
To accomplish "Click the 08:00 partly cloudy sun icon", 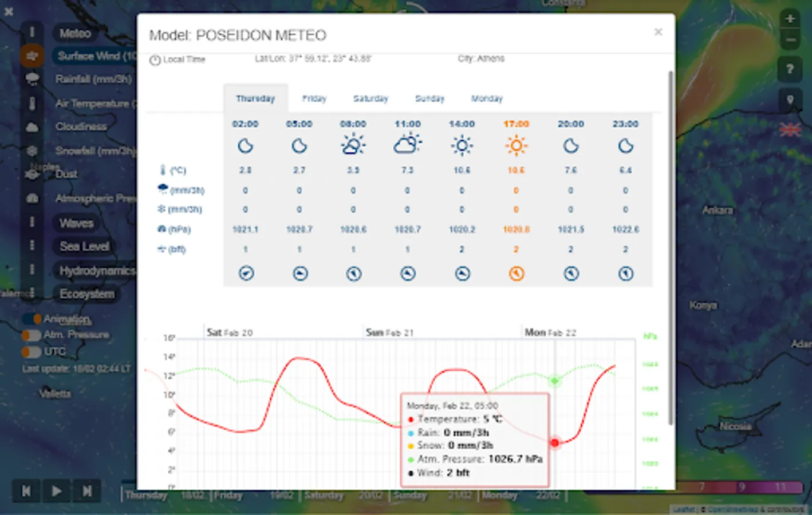I will click(353, 144).
